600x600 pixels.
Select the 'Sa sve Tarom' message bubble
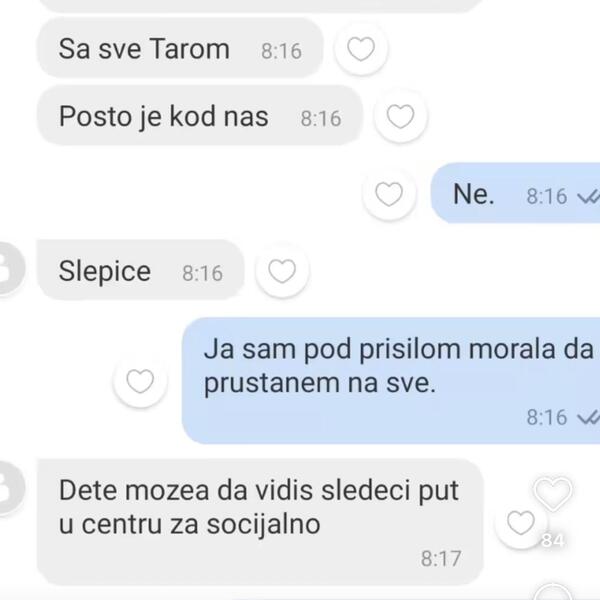coord(180,48)
